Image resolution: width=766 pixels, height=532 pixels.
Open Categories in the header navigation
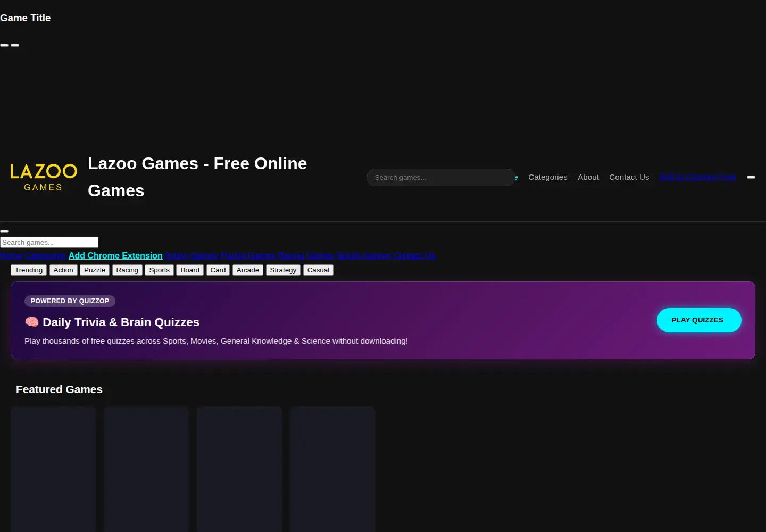(x=548, y=177)
